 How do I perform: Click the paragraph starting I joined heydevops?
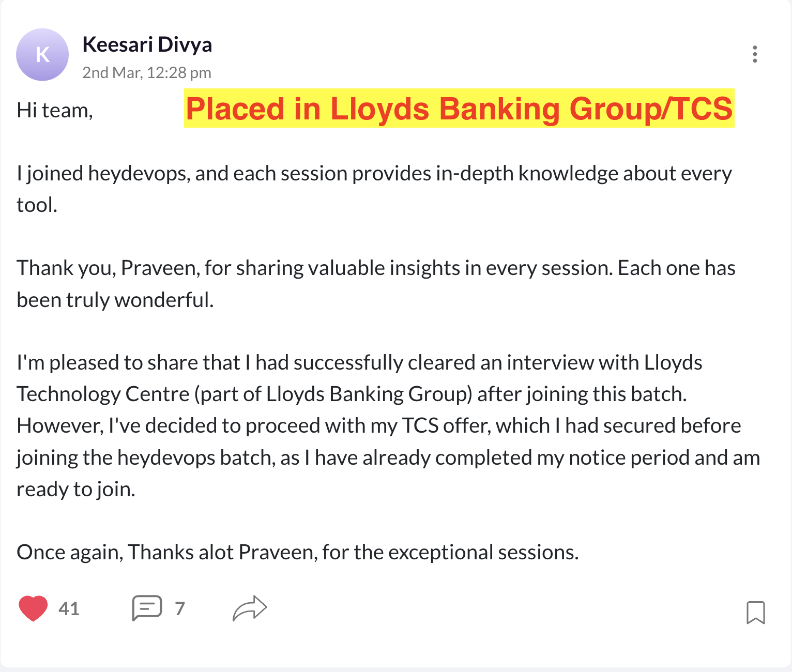[373, 174]
